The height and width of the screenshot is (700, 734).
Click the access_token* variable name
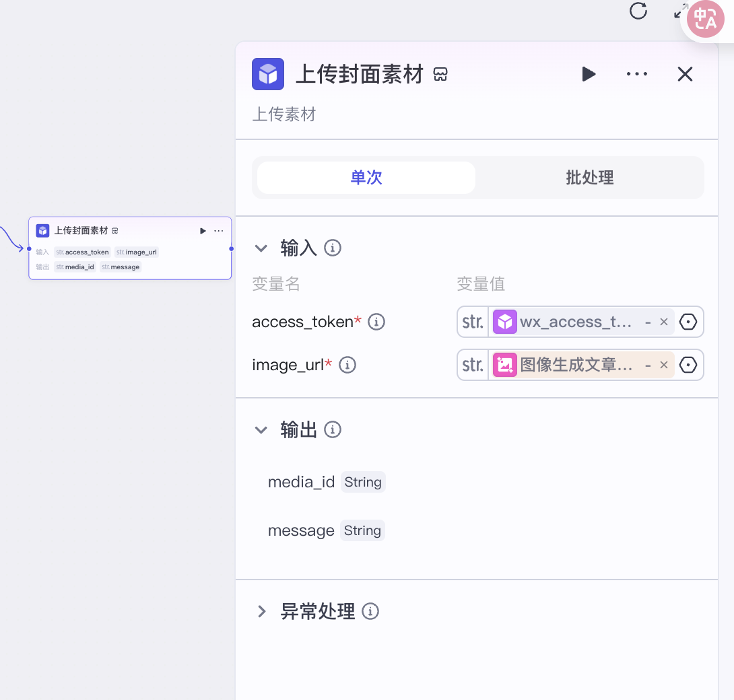point(306,322)
